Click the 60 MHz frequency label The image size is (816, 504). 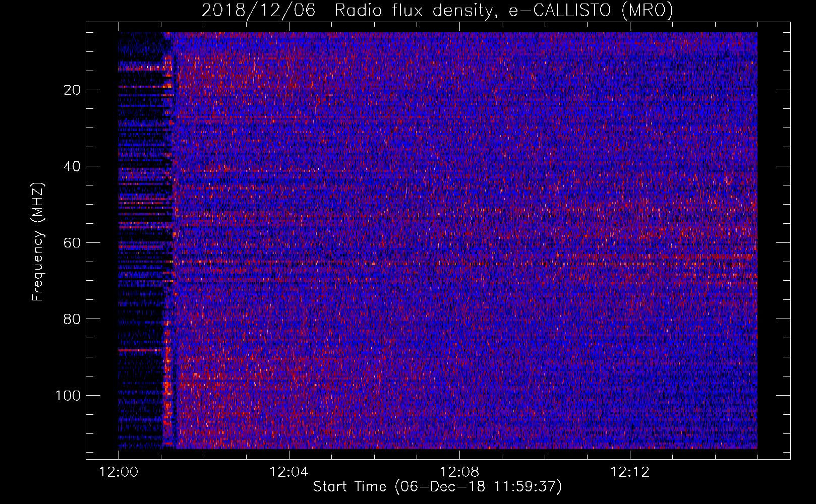[73, 243]
